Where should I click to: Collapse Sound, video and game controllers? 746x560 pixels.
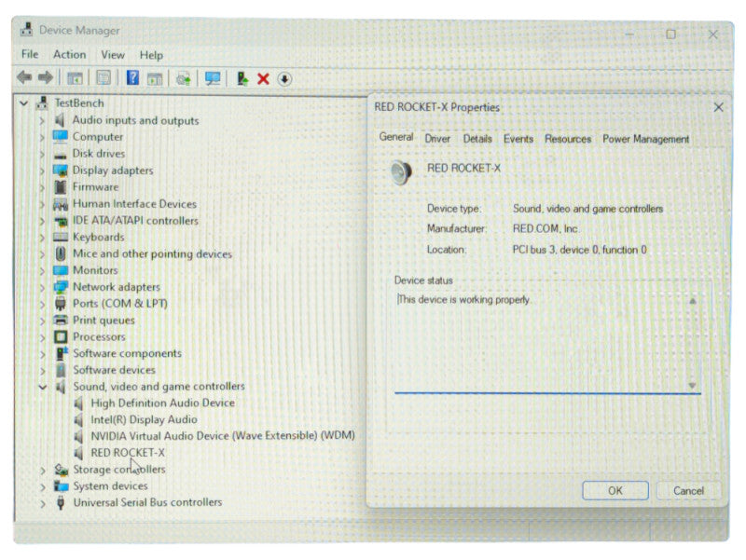(43, 387)
